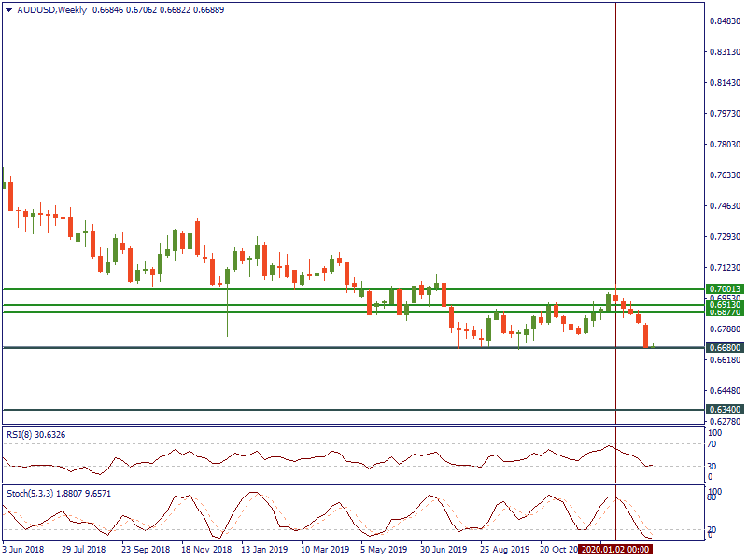
Task: Click the triangle icon beside AUDUSD,Weekly
Action: tap(8, 9)
